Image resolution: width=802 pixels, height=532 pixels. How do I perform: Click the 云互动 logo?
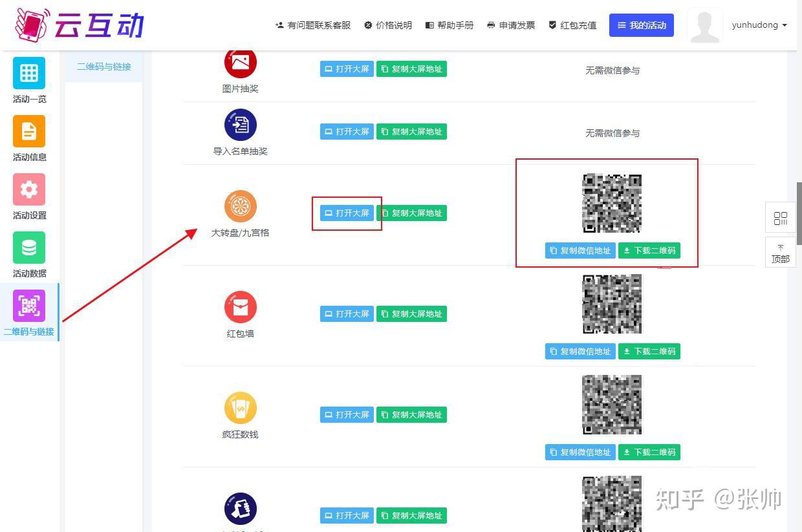pos(78,25)
